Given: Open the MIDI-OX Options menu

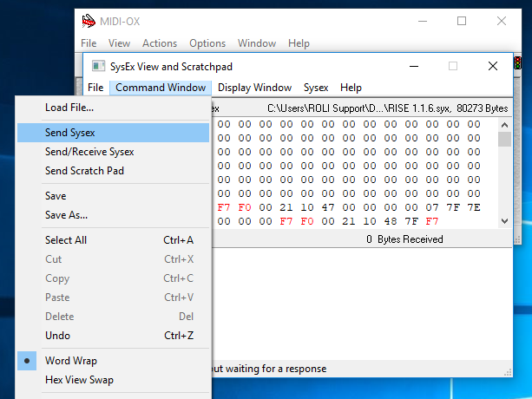Looking at the screenshot, I should 207,43.
